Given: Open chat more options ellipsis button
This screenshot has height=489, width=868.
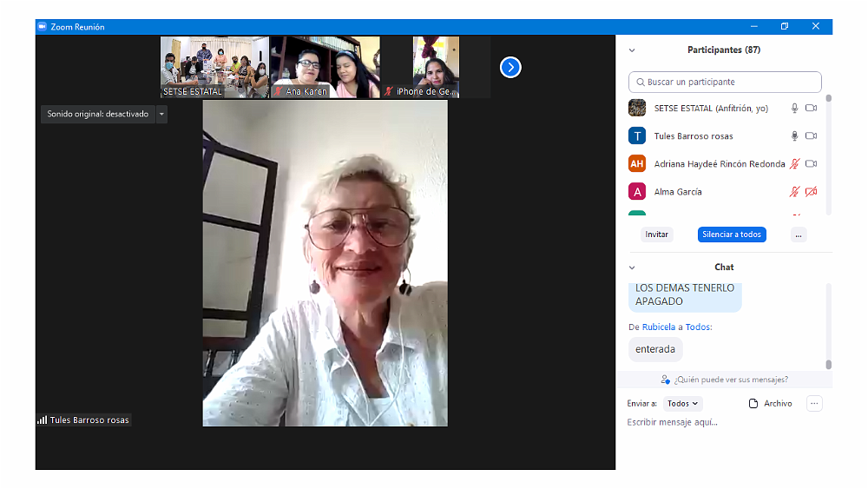Looking at the screenshot, I should 813,403.
